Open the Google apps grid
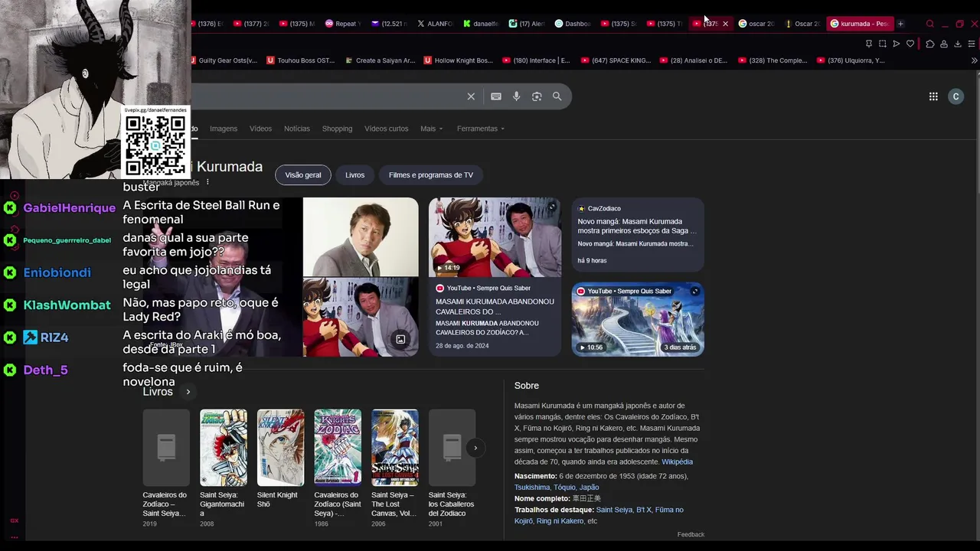Screen dimensions: 980x551 coord(933,96)
